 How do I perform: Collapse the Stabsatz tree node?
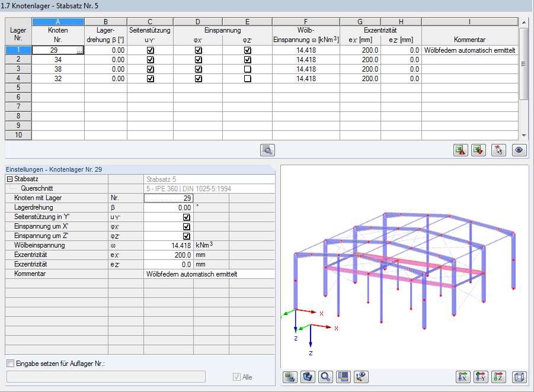(x=10, y=179)
